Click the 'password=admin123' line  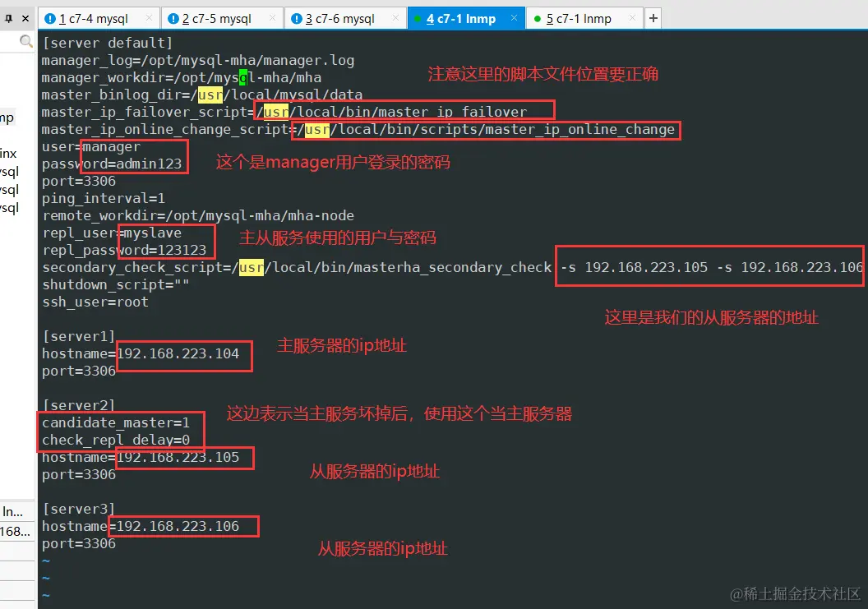[x=112, y=164]
